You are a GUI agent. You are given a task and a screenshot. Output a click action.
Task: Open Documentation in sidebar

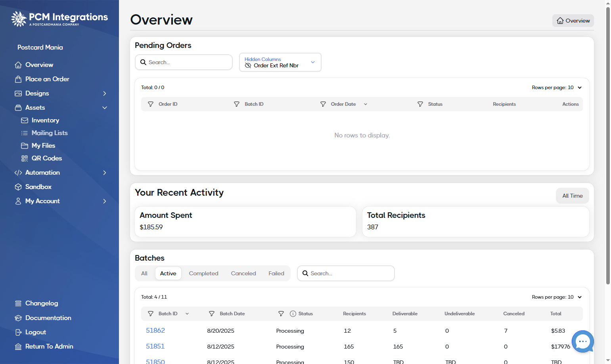click(x=48, y=318)
